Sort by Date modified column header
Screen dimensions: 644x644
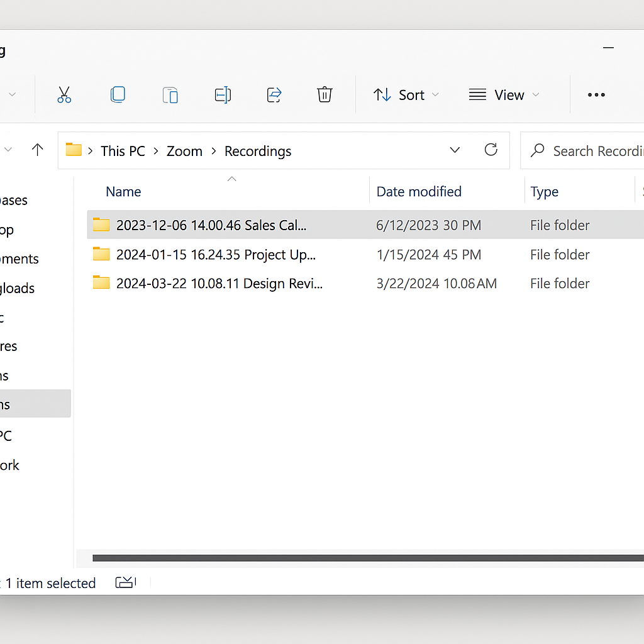tap(419, 192)
